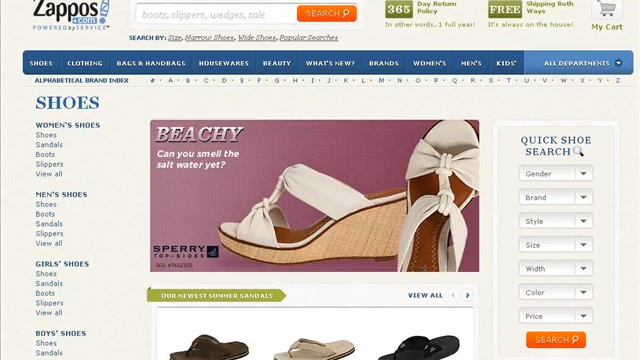The height and width of the screenshot is (360, 640).
Task: Click the Men's Shoes heading
Action: [x=61, y=195]
